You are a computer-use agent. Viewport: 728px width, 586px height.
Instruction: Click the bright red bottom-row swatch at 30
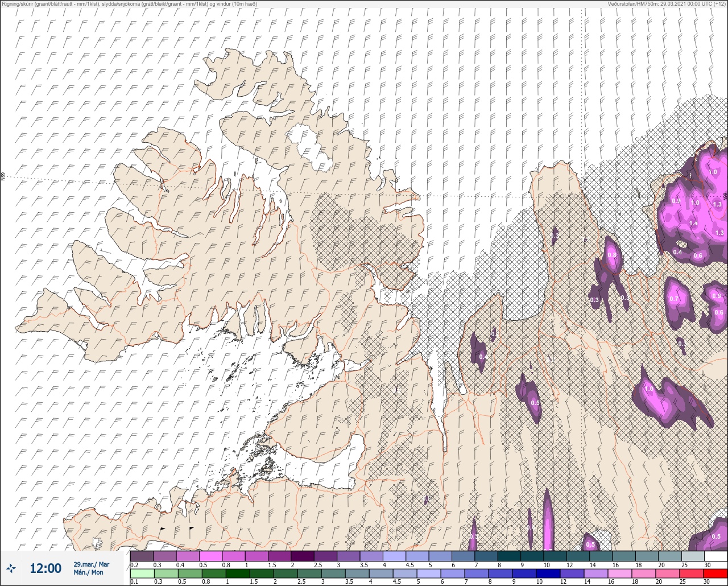tap(715, 573)
